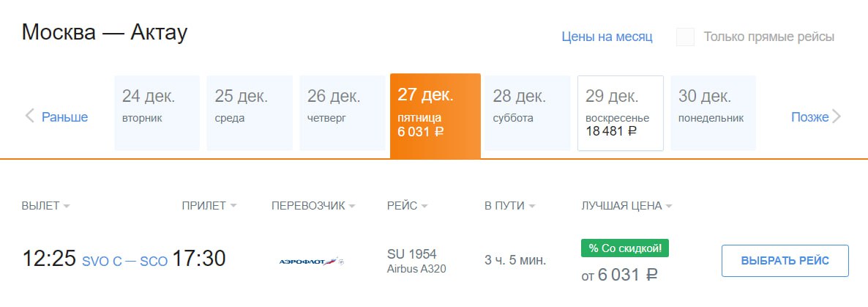The image size is (868, 307).
Task: Click the green Со скидкой discount badge
Action: (x=625, y=248)
